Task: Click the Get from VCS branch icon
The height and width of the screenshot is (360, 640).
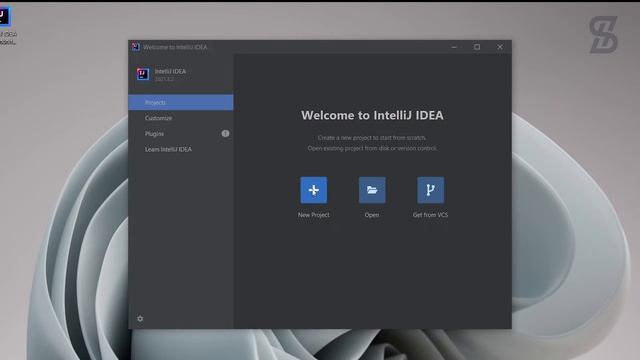Action: 430,190
